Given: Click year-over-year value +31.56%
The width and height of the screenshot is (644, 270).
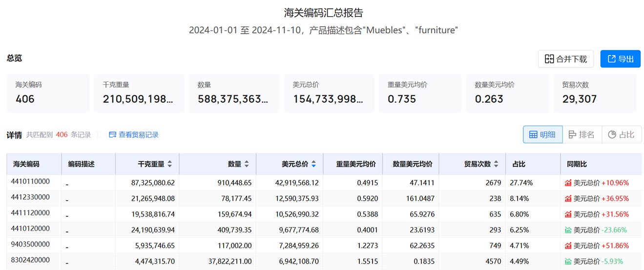Looking at the screenshot, I should pos(615,214).
